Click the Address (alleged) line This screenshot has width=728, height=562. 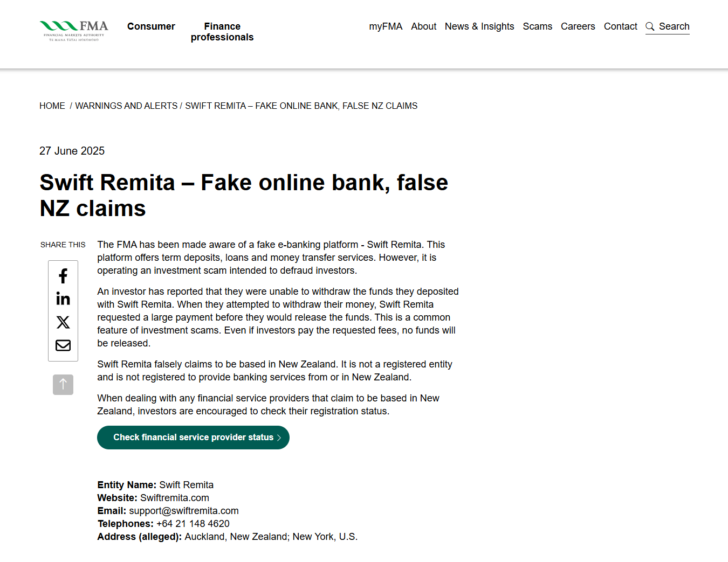pyautogui.click(x=228, y=537)
